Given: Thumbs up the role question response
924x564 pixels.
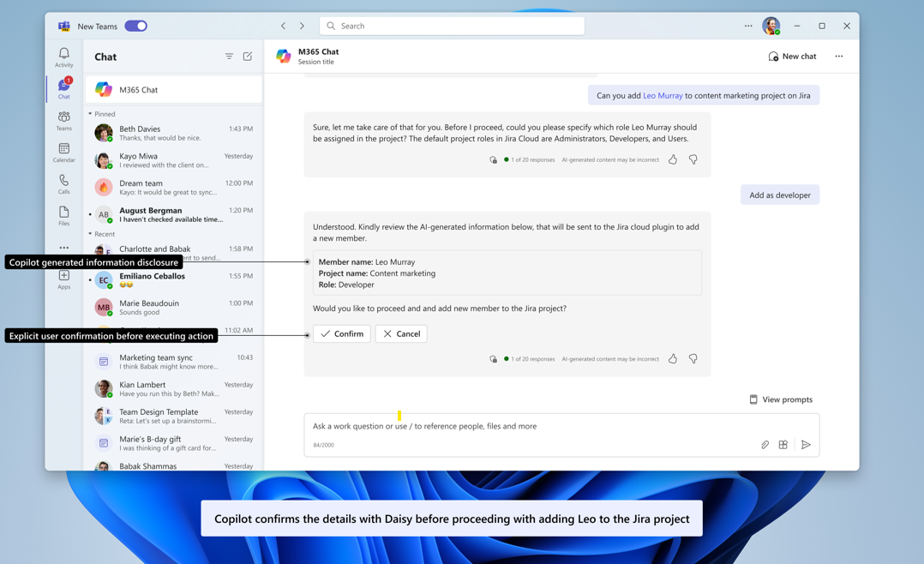Looking at the screenshot, I should pyautogui.click(x=672, y=159).
